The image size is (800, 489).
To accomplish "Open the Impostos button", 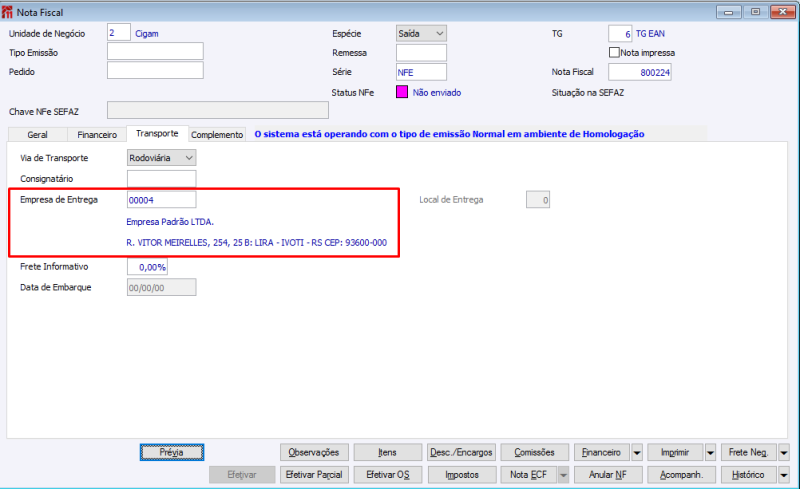I will (x=461, y=475).
